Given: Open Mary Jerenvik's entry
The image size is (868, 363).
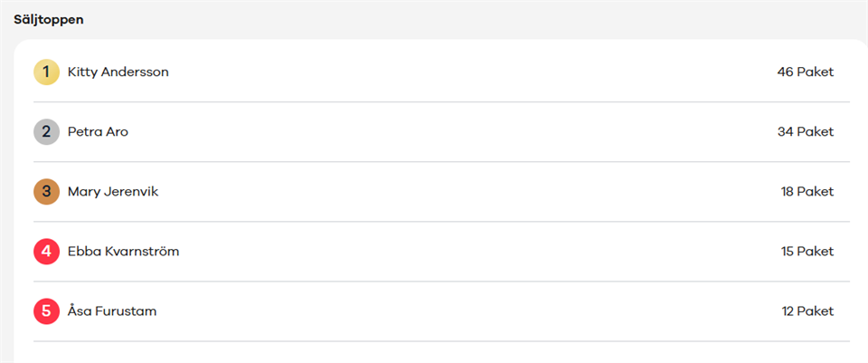Looking at the screenshot, I should click(x=113, y=191).
